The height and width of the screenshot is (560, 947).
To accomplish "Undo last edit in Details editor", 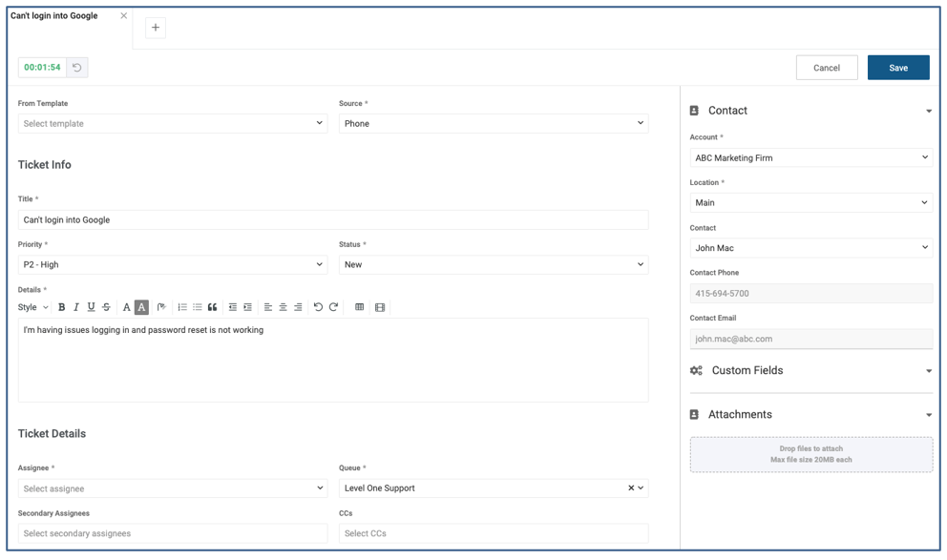I will [x=318, y=307].
